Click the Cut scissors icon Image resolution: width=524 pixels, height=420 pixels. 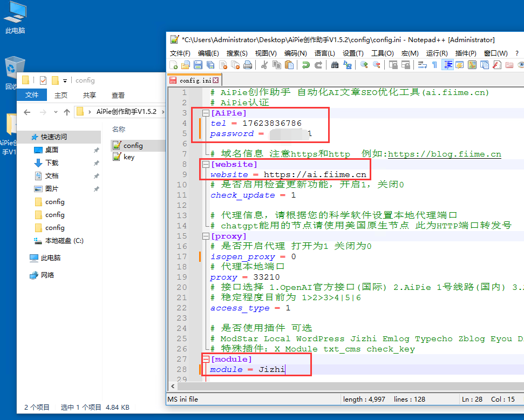[x=264, y=65]
